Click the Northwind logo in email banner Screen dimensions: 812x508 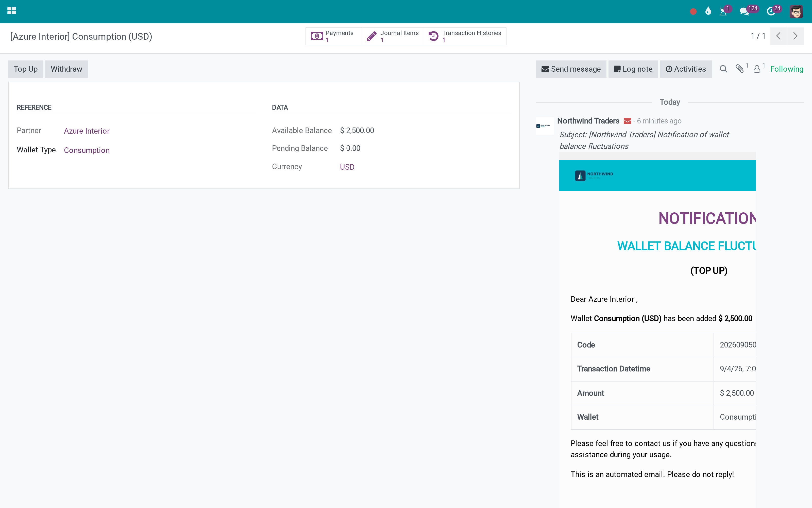click(594, 175)
